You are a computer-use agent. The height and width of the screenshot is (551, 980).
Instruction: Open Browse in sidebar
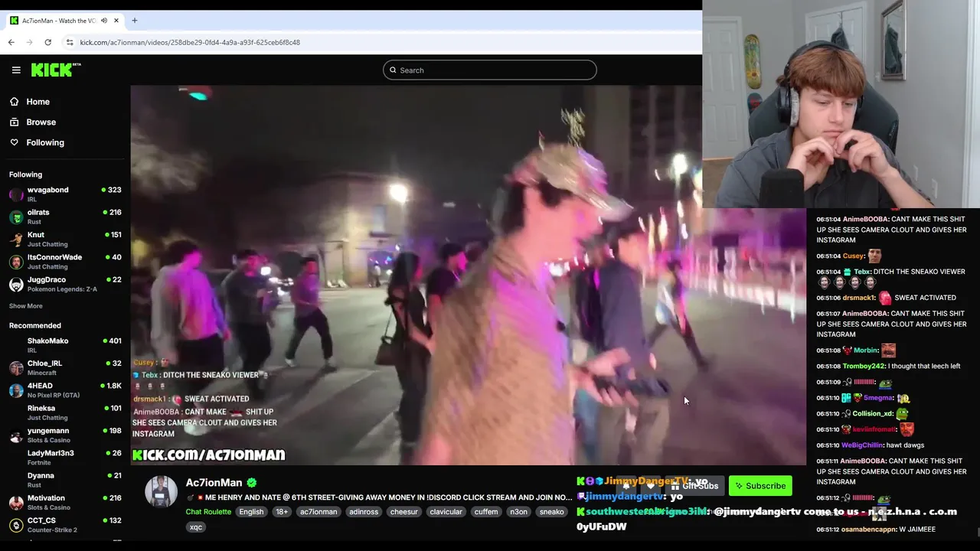pos(41,122)
